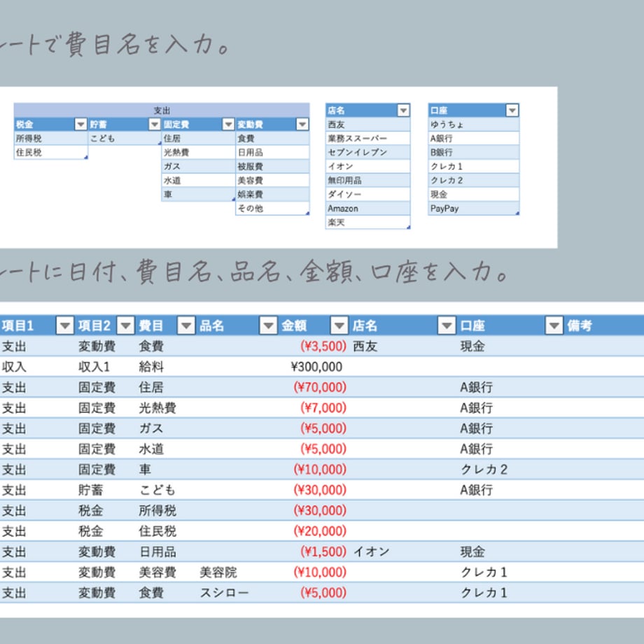Select the 美容院 item name cell
The width and height of the screenshot is (644, 644).
238,572
